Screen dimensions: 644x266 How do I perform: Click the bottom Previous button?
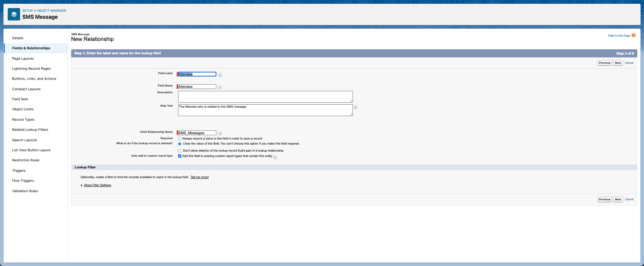click(x=604, y=199)
